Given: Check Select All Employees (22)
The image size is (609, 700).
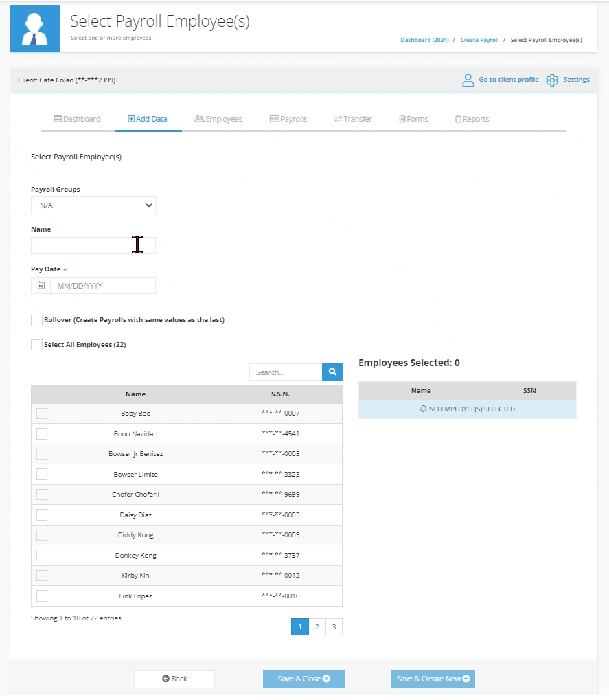Looking at the screenshot, I should coord(36,344).
